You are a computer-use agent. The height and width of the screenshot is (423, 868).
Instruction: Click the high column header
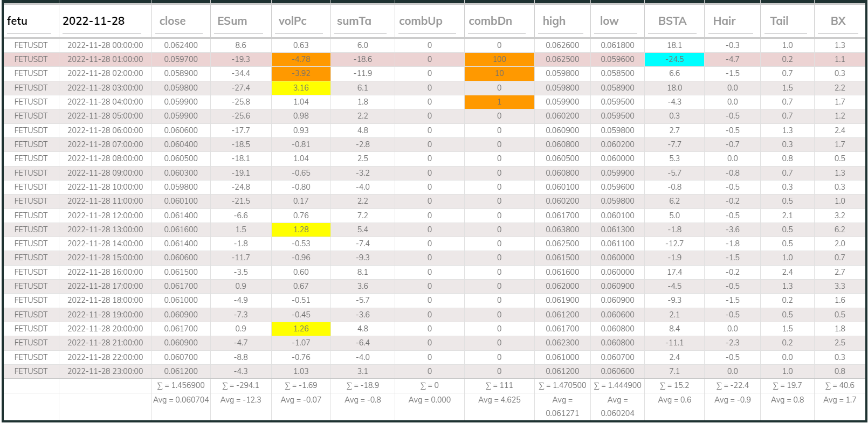click(554, 21)
